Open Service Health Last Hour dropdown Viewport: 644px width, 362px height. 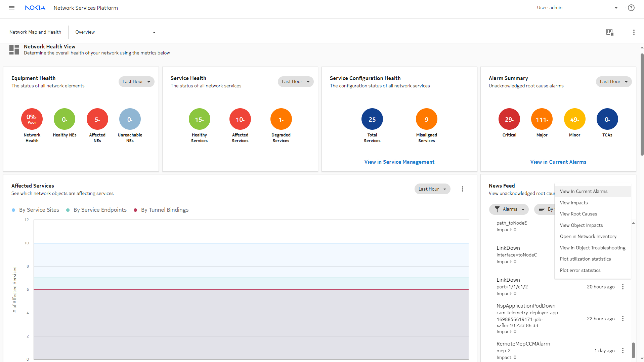coord(296,82)
